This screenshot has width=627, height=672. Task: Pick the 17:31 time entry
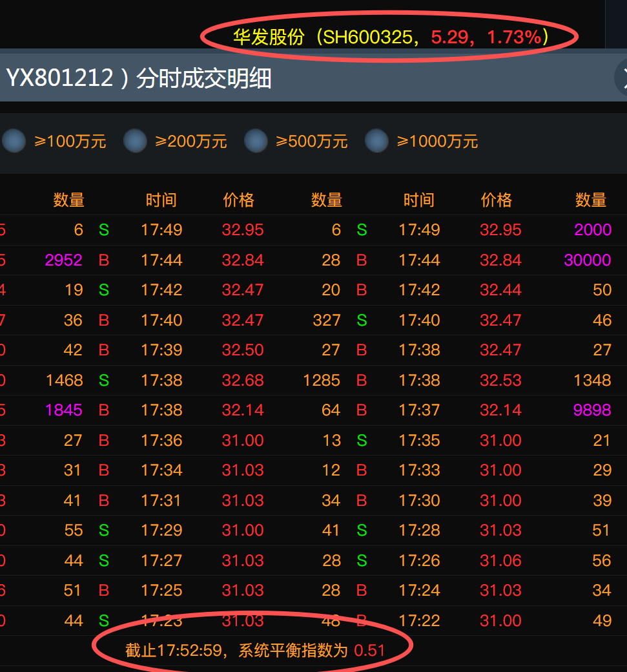(x=161, y=501)
